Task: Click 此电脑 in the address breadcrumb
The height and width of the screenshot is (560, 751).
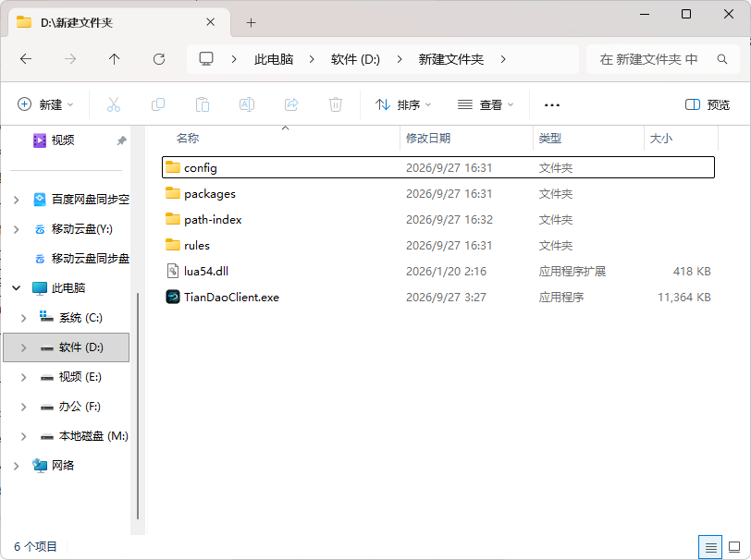Action: [274, 59]
